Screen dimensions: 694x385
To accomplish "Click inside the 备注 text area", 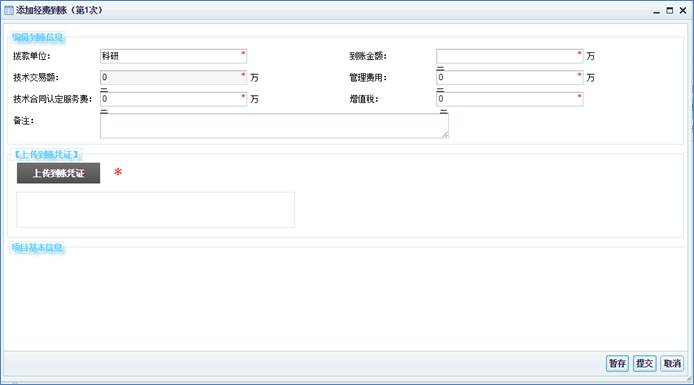I will 274,126.
